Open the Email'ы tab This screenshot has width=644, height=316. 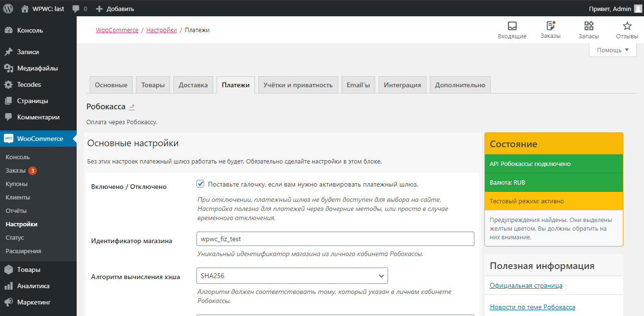[x=358, y=85]
